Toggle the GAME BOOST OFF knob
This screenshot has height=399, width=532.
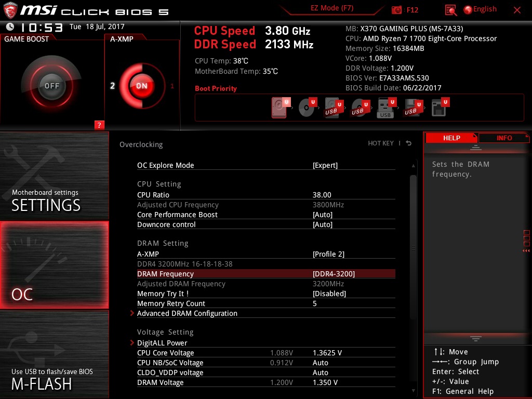point(51,86)
